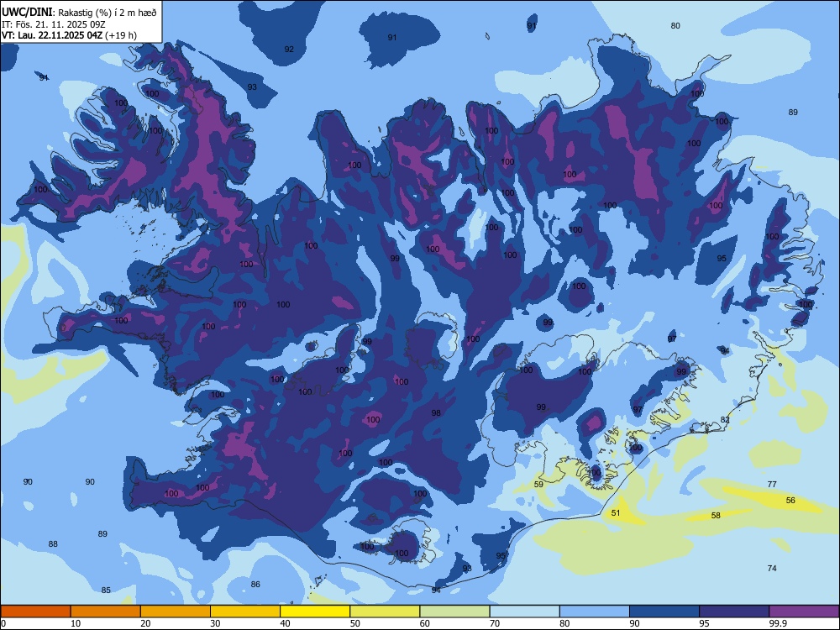Click the dark orange 0–10 legend swatch
This screenshot has height=630, width=840.
35,612
